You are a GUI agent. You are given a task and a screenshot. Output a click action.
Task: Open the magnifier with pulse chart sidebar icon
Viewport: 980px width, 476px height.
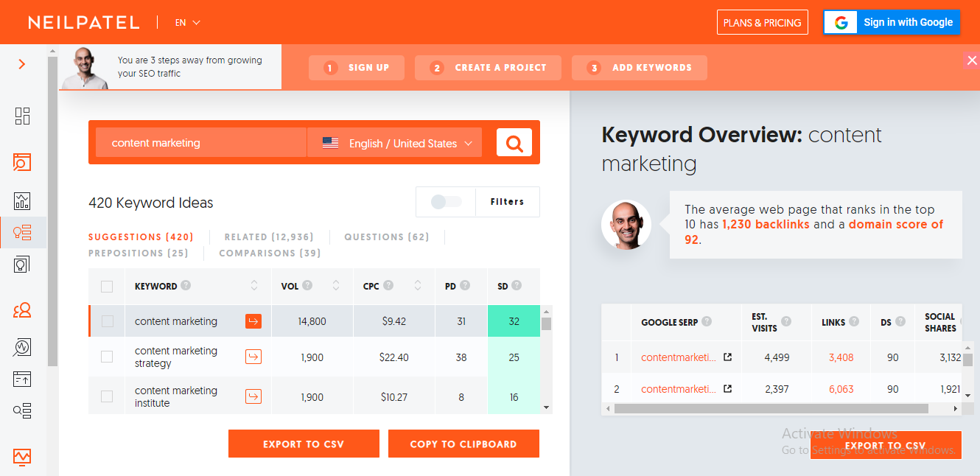(22, 347)
